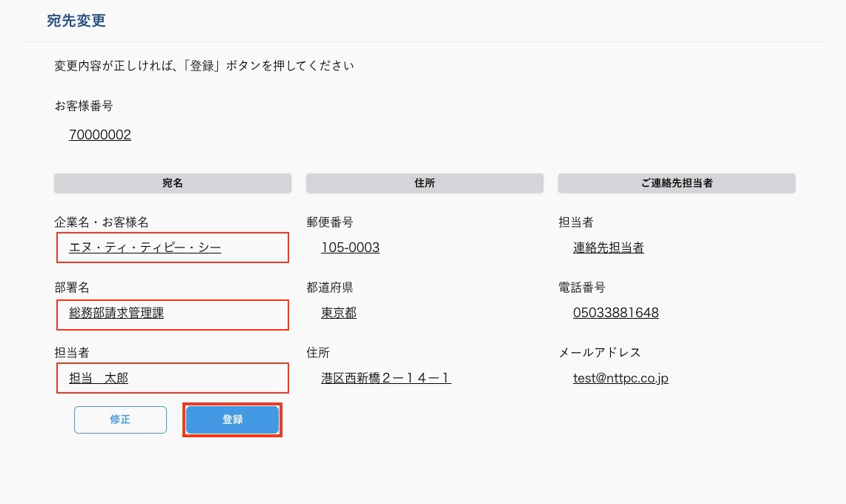Screen dimensions: 846x504
Task: Click the gray 住所 section header bar
Action: pos(424,183)
